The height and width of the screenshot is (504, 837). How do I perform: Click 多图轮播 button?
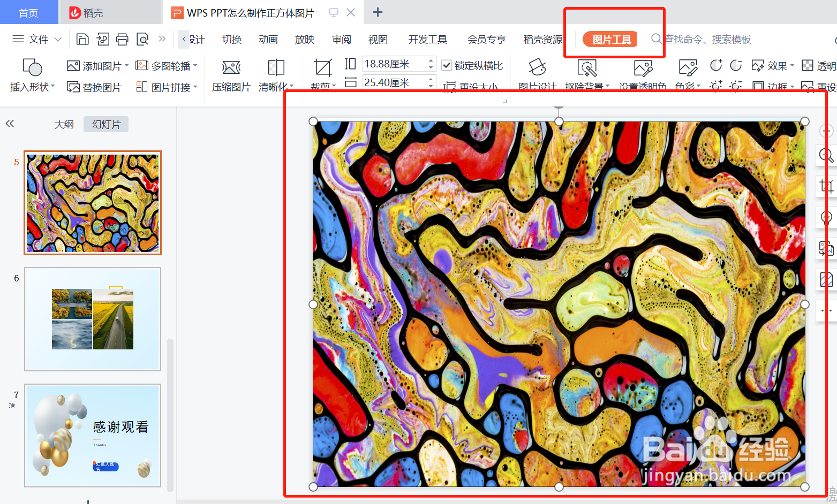click(163, 66)
